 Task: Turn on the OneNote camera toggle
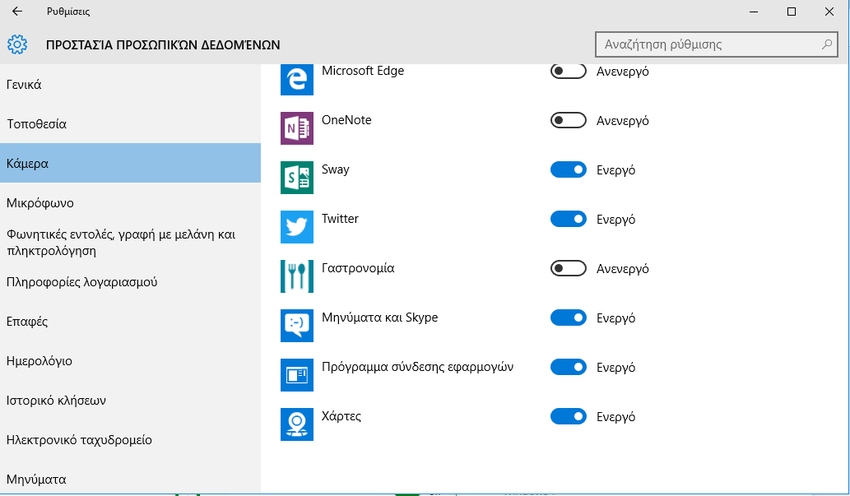pos(568,120)
